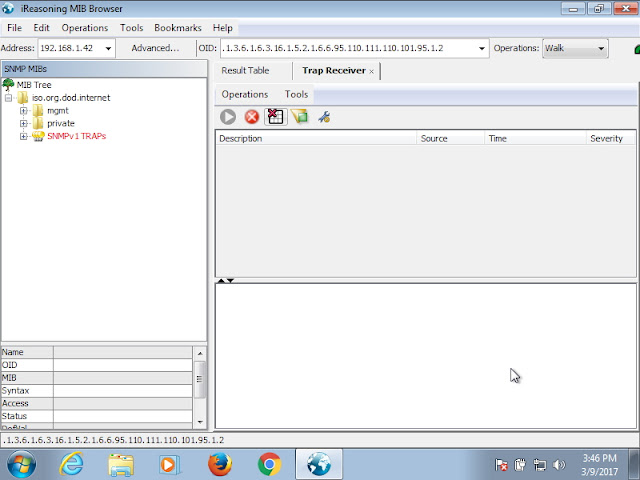Click into the Address input field
Screen dimensions: 640x480
[x=70, y=48]
